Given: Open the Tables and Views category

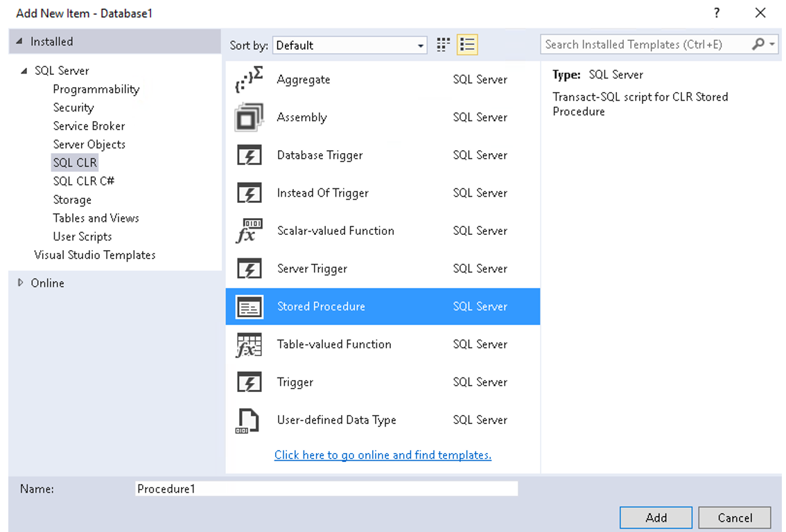Looking at the screenshot, I should pyautogui.click(x=96, y=218).
